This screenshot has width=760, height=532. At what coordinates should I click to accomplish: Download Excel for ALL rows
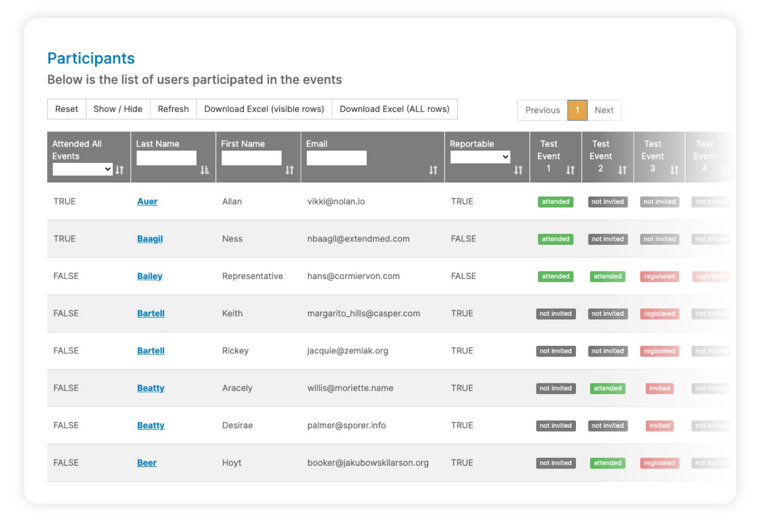pos(394,109)
